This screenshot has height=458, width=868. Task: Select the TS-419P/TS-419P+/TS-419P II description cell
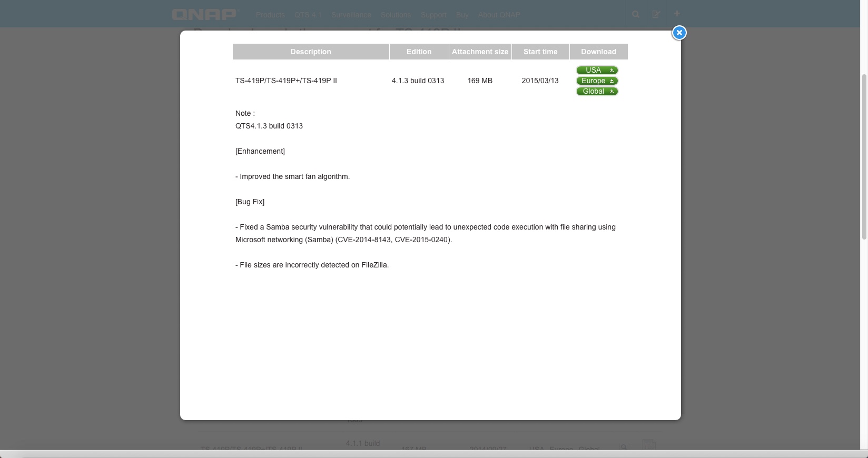pyautogui.click(x=286, y=81)
